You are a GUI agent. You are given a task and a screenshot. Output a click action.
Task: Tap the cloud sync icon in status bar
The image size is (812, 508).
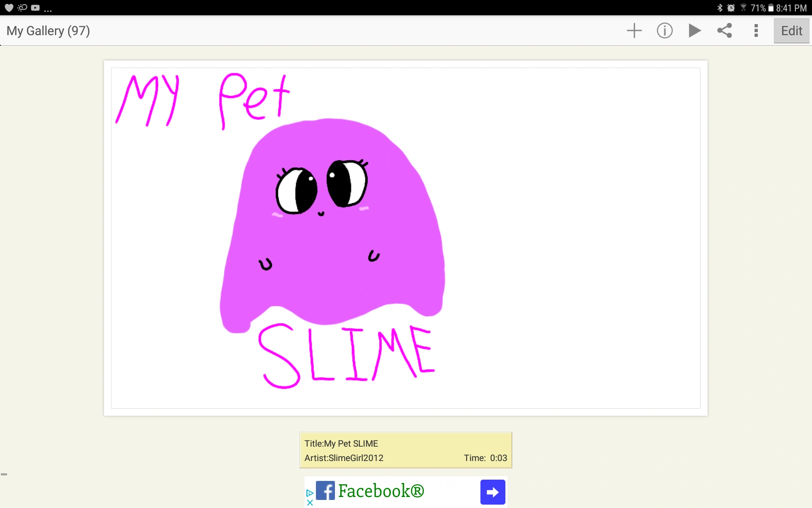(22, 7)
